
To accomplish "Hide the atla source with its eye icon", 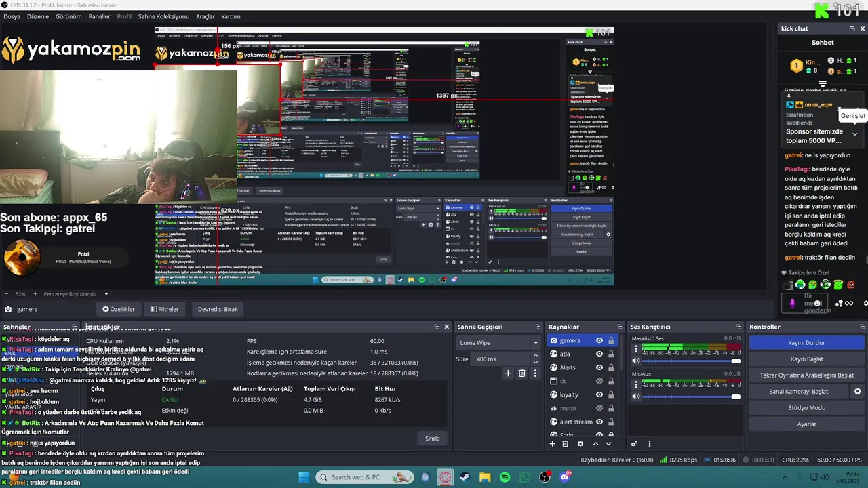I will click(599, 354).
